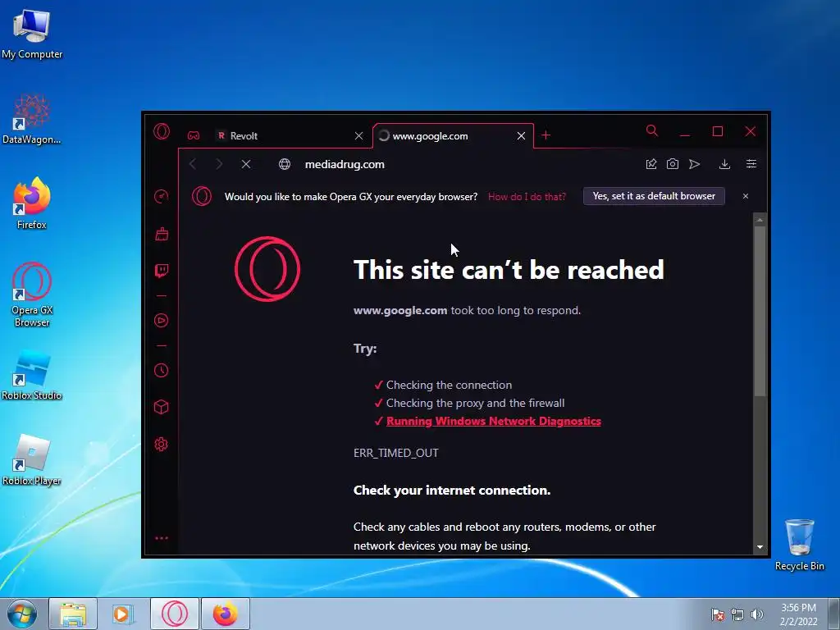
Task: Open the share page icon in toolbar
Action: [x=651, y=164]
